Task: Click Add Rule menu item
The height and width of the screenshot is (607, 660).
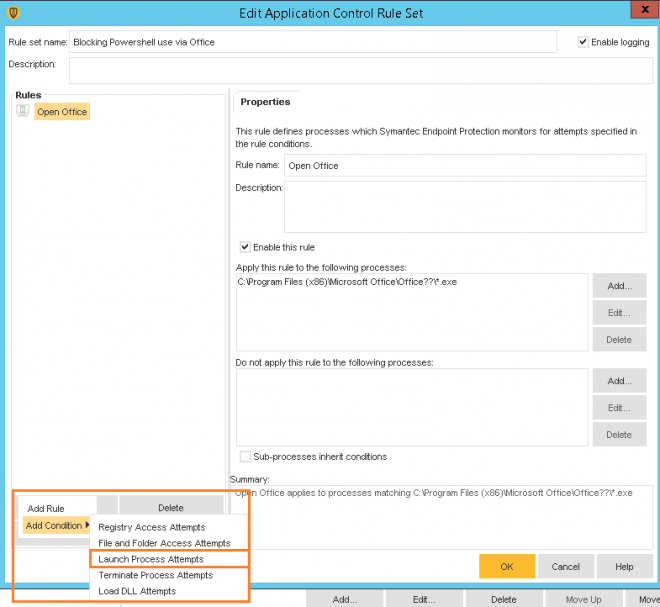Action: [x=46, y=509]
